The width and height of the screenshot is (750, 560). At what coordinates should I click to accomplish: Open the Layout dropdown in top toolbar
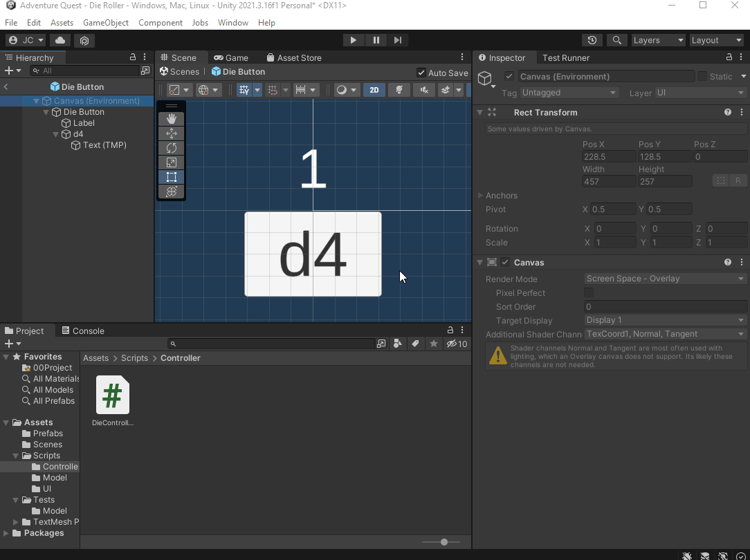click(716, 40)
